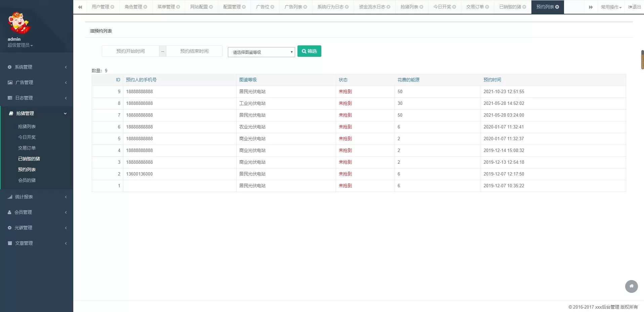Screen dimensions: 644x312
Task: Click the floating back-to-top round button
Action: pyautogui.click(x=631, y=286)
